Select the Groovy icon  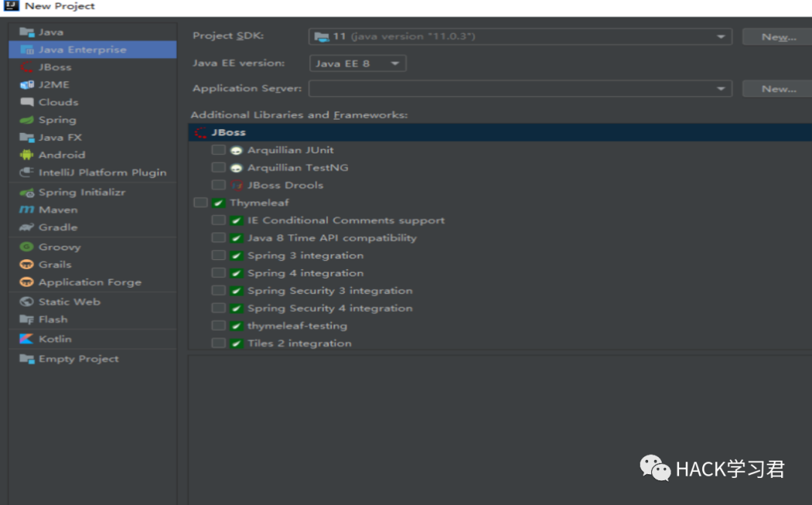point(26,246)
